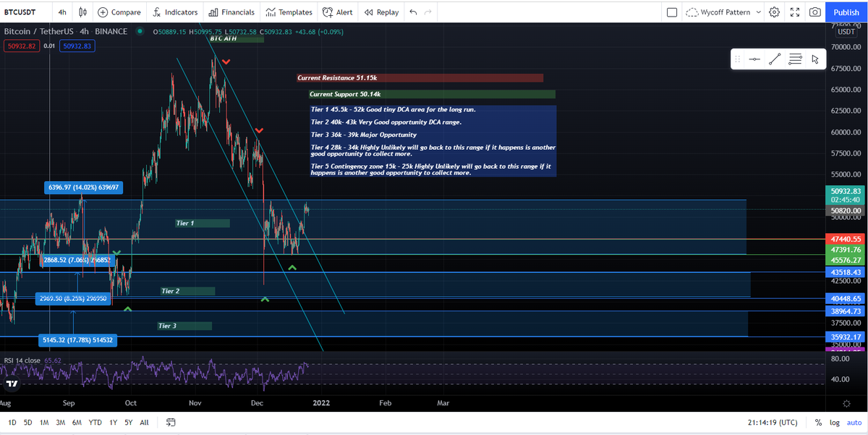Enter fullscreen chart mode

pos(795,12)
